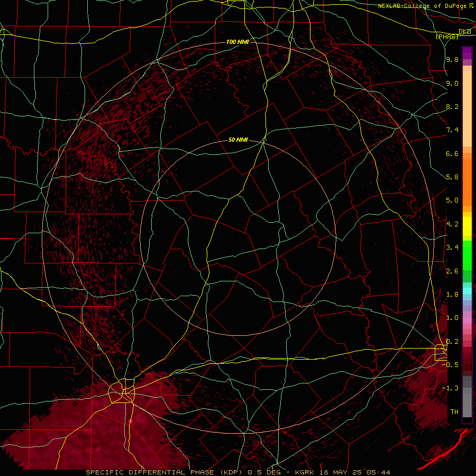Pick the cyan segment of the color bar
The height and width of the screenshot is (476, 476).
tap(467, 291)
